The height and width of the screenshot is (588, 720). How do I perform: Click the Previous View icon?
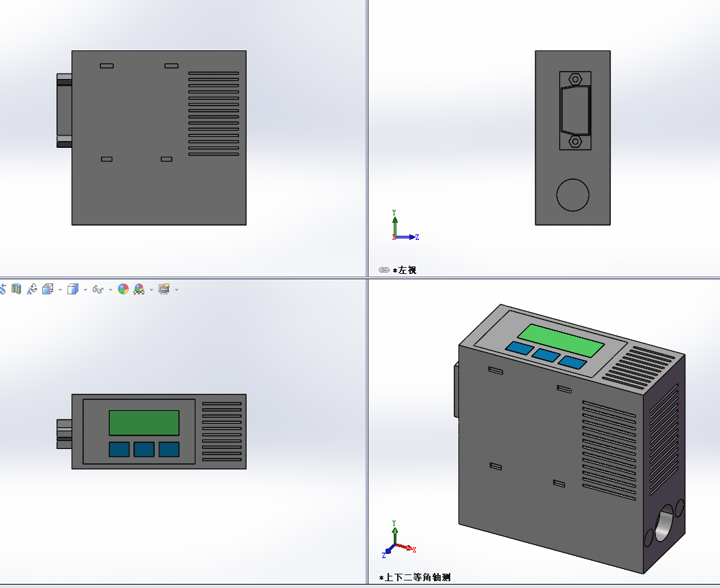[3, 289]
